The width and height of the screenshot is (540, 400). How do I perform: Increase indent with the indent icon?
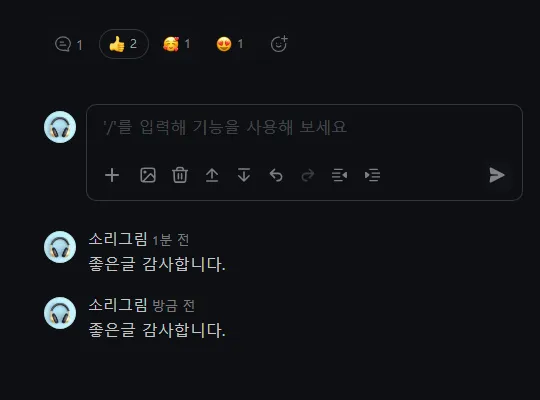(x=372, y=175)
